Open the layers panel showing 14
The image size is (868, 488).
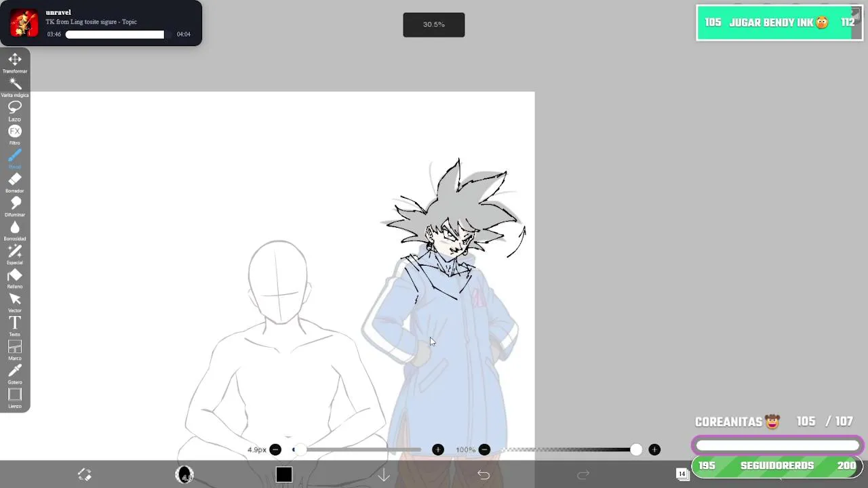click(682, 474)
